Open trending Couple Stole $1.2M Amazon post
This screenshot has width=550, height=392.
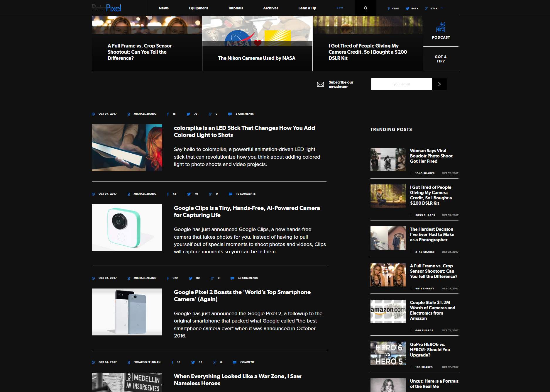tap(433, 310)
